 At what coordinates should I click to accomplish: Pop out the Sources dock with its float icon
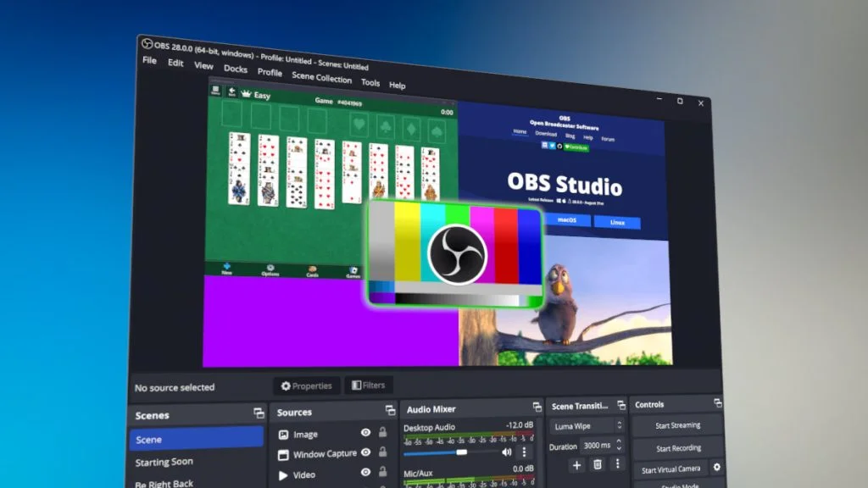(390, 410)
